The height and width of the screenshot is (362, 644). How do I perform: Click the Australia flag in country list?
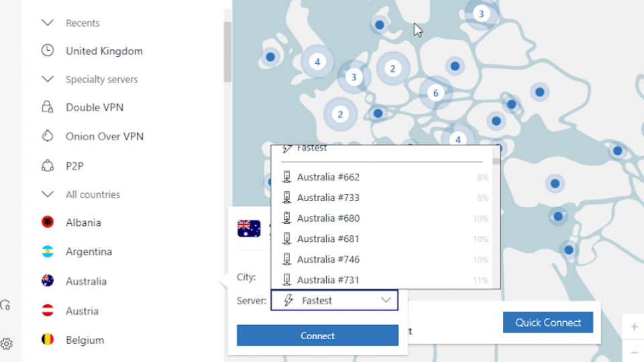click(48, 281)
